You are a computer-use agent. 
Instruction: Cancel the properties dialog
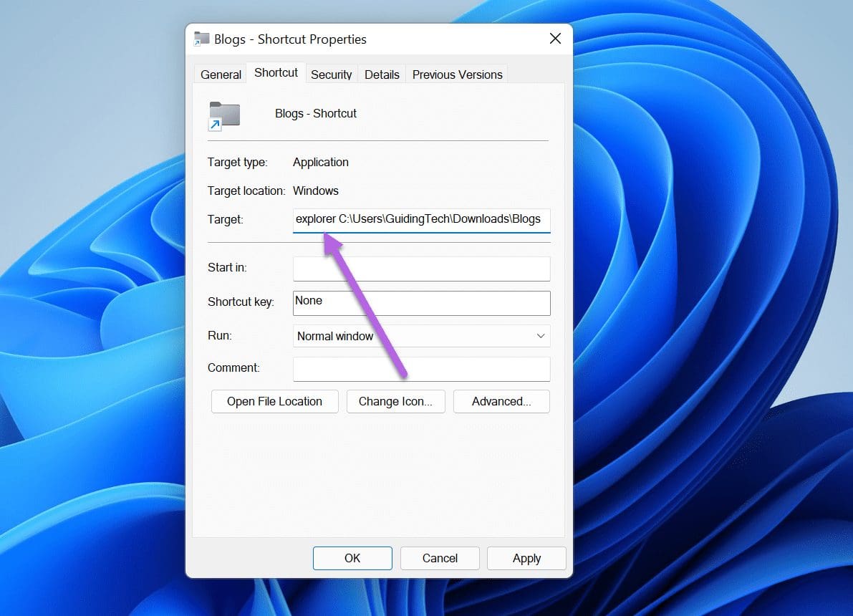440,558
